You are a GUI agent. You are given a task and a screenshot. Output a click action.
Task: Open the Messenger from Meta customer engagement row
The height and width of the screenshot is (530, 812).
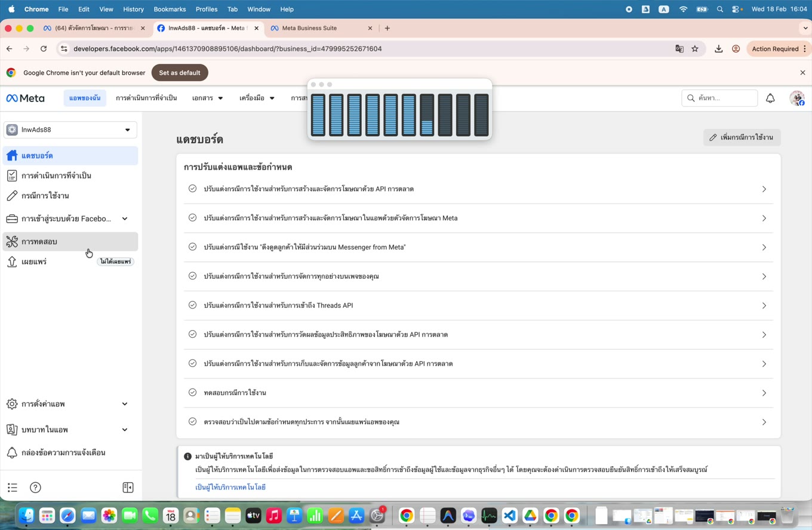click(x=478, y=247)
